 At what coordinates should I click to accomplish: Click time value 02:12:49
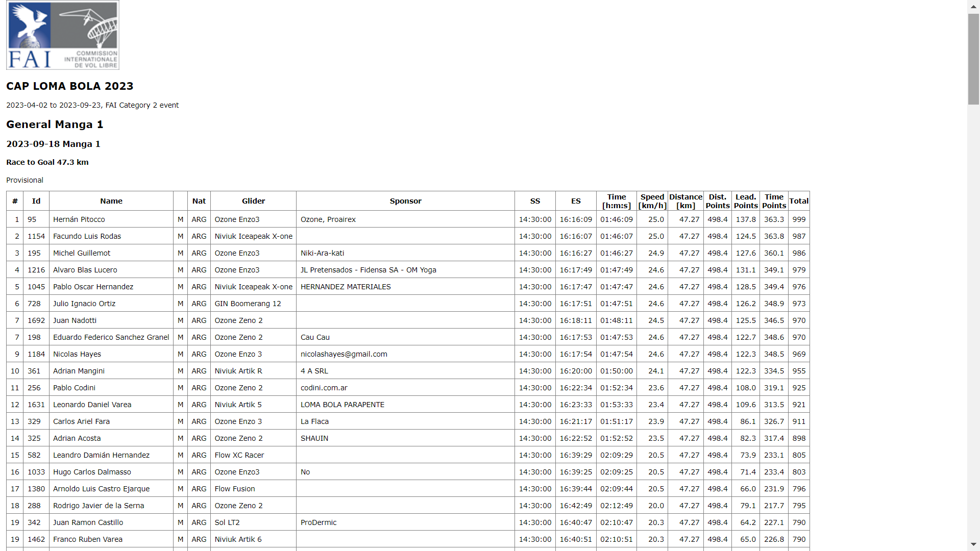click(617, 506)
